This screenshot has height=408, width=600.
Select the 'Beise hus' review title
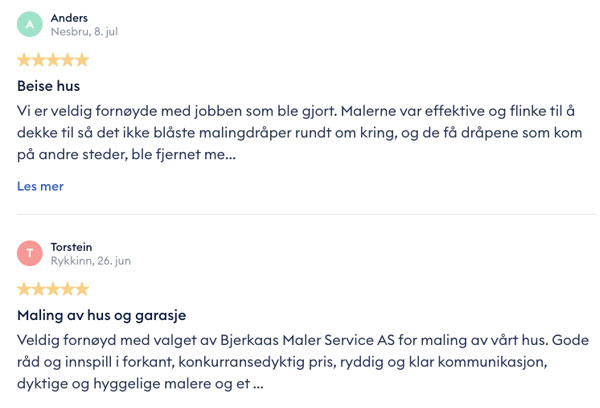[x=48, y=86]
